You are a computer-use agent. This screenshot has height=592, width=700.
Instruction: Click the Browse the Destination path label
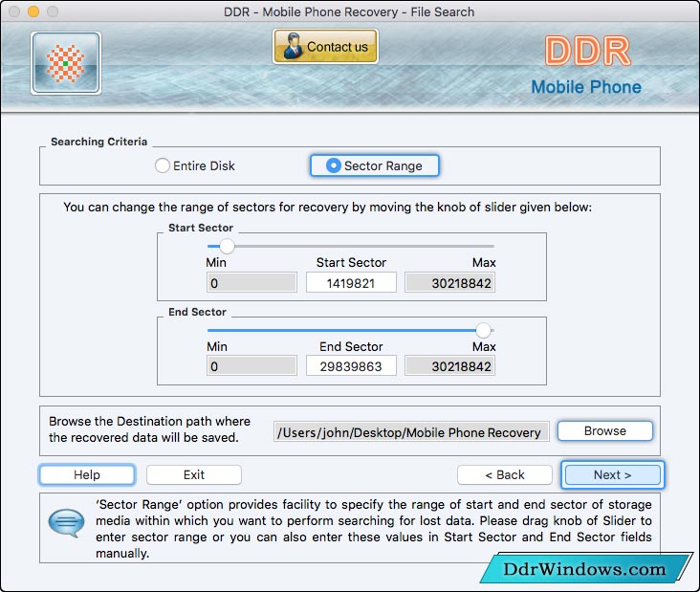149,429
